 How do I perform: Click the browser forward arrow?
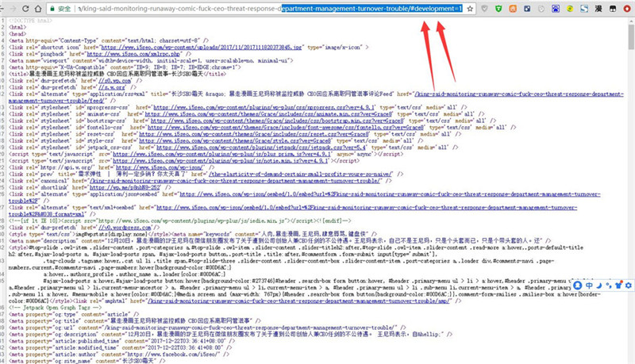click(13, 9)
